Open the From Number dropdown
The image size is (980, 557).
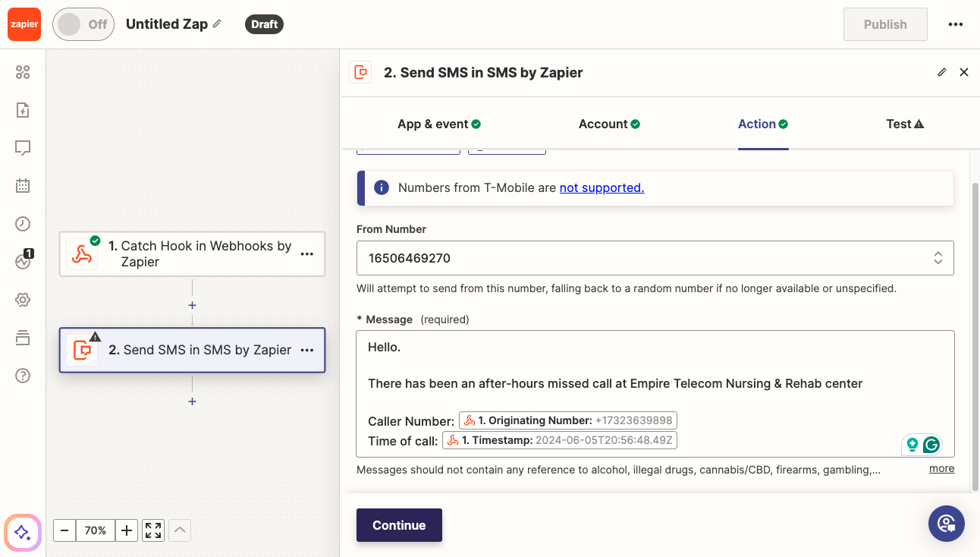point(655,258)
